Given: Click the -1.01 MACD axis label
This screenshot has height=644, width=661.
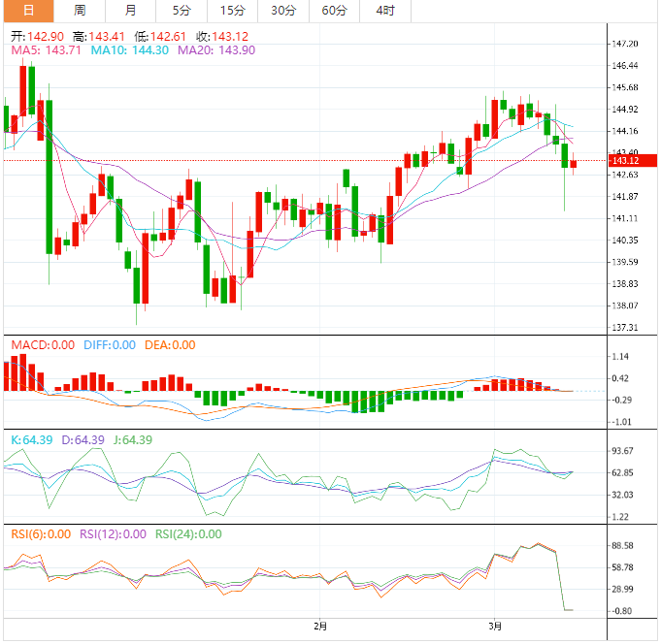Looking at the screenshot, I should [621, 422].
